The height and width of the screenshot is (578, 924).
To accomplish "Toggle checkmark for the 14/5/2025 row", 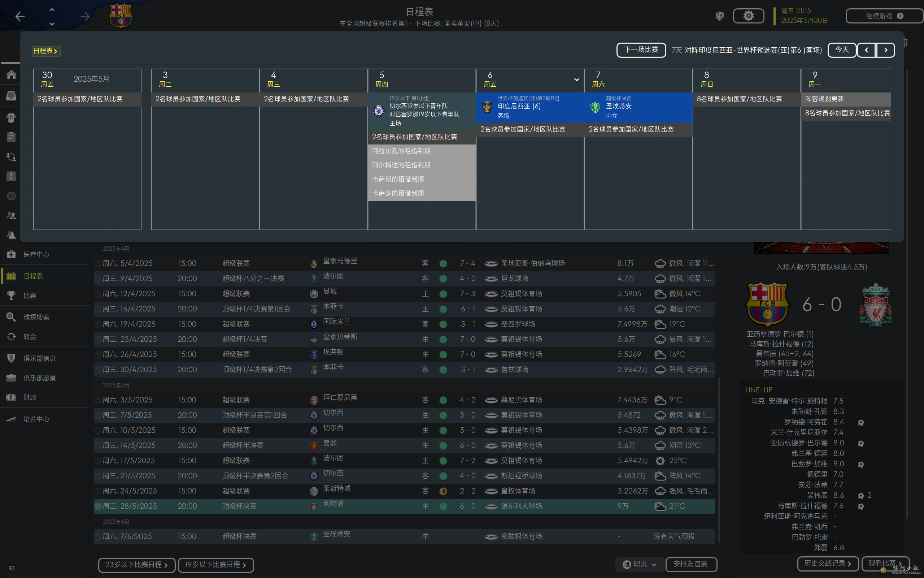I will (98, 446).
